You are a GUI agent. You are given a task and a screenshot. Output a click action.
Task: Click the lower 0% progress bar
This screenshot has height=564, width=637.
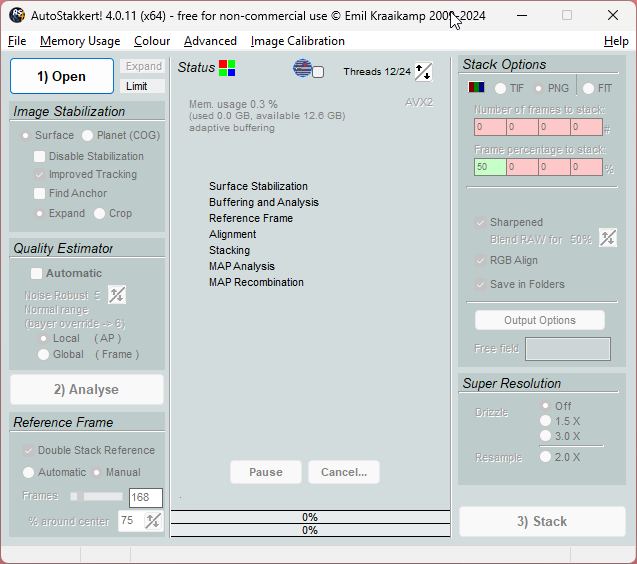pyautogui.click(x=310, y=530)
